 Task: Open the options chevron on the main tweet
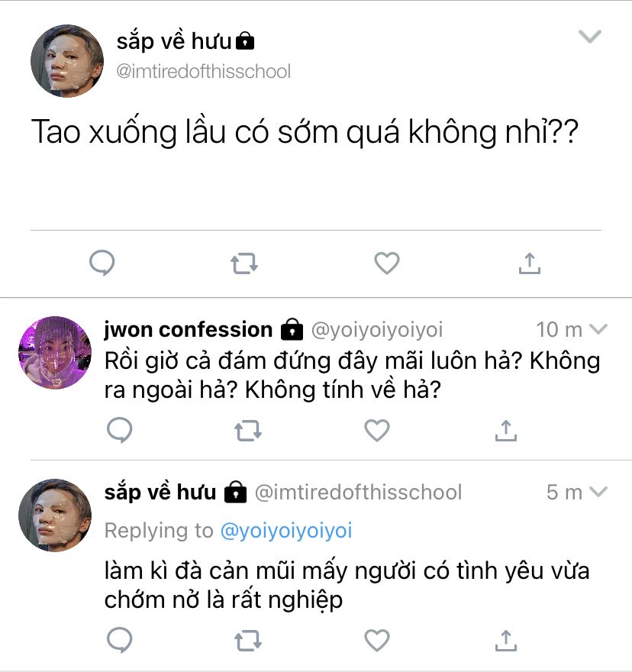tap(590, 37)
